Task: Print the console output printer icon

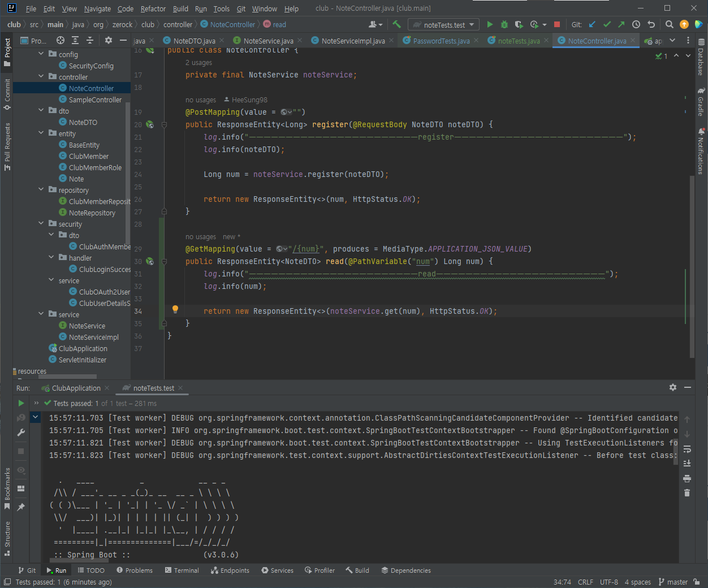Action: (x=687, y=478)
